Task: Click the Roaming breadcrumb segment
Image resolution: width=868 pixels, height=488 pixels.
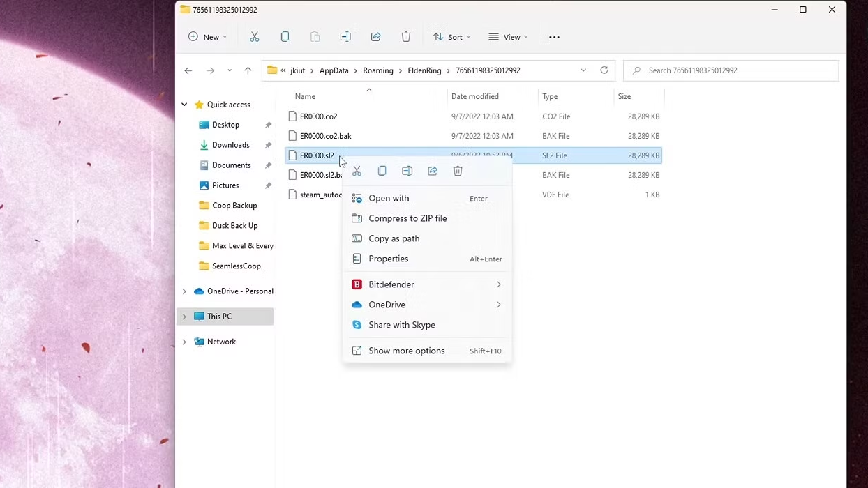Action: point(378,70)
